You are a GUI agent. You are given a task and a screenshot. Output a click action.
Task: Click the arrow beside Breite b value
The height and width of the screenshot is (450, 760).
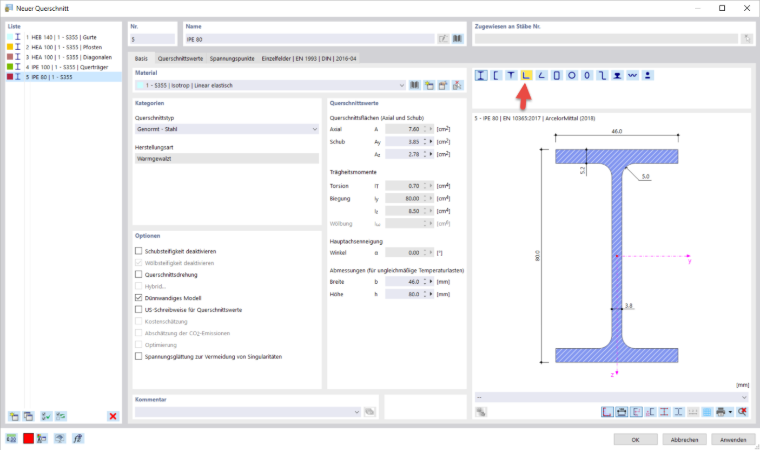pos(431,282)
